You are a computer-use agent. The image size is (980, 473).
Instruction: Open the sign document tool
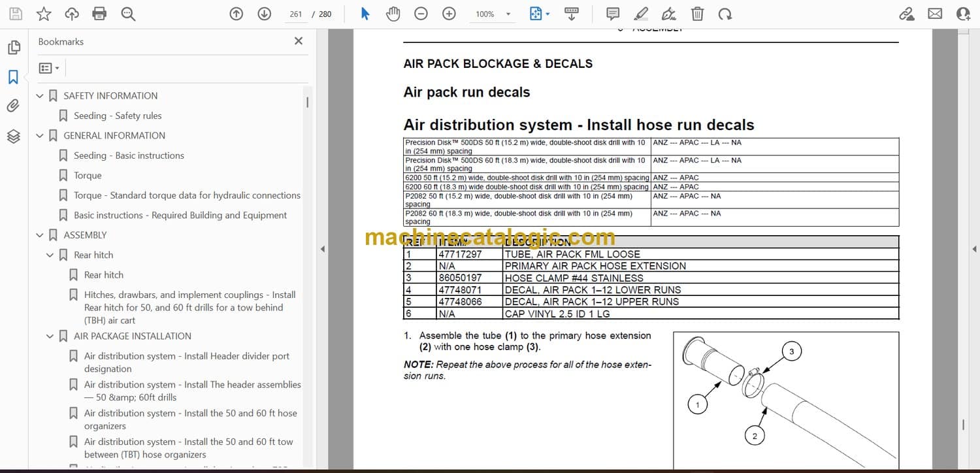pos(668,14)
